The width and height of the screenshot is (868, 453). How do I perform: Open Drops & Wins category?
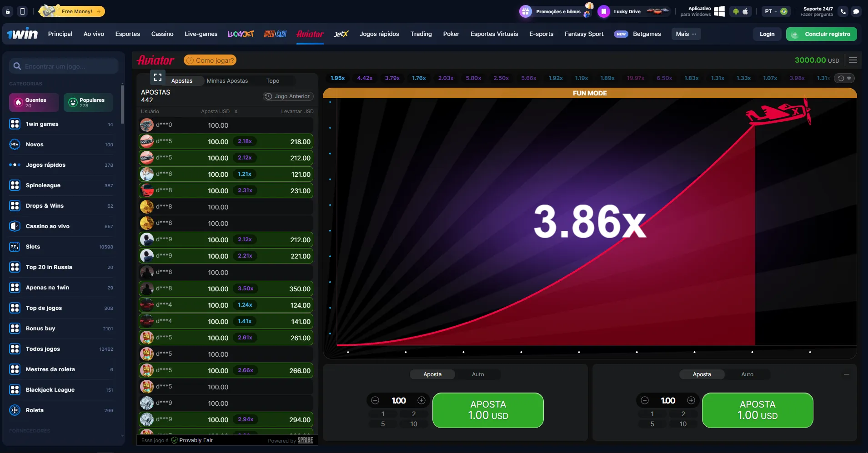61,206
